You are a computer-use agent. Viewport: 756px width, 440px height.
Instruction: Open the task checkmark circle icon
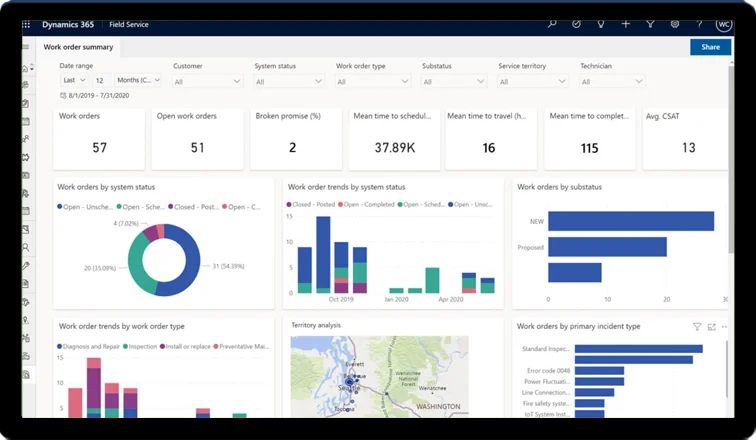pos(576,24)
